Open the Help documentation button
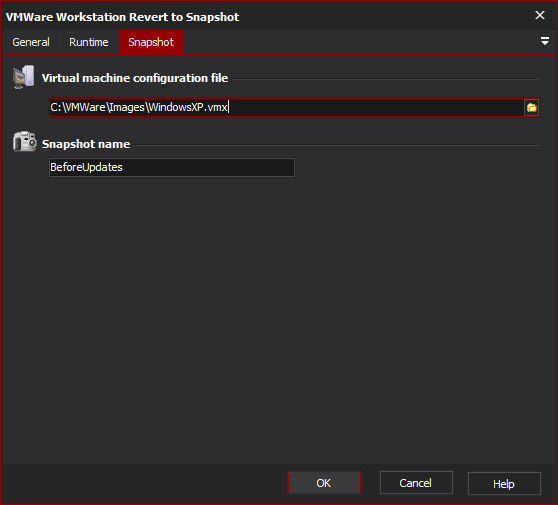Screen dimensions: 558x505 (504, 484)
